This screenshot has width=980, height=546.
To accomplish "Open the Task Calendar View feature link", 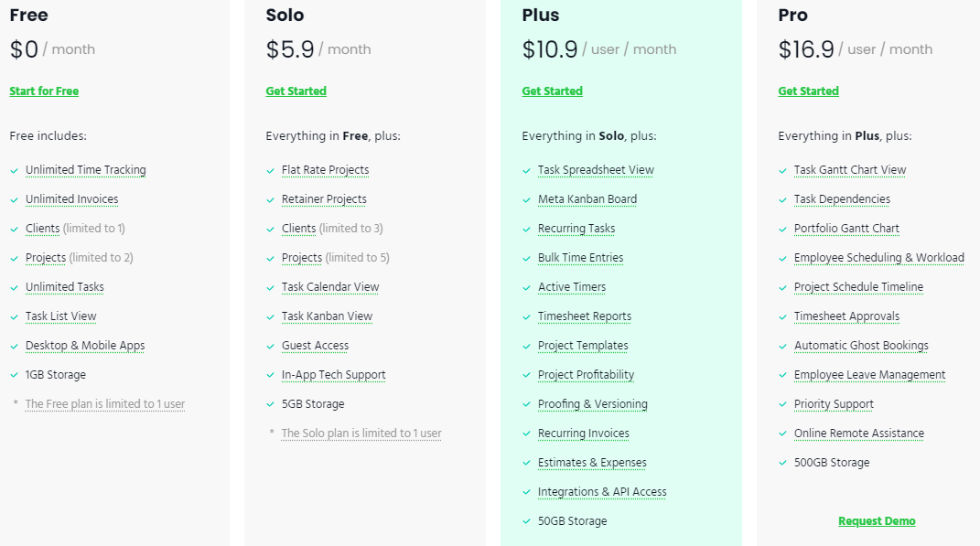I will click(330, 287).
